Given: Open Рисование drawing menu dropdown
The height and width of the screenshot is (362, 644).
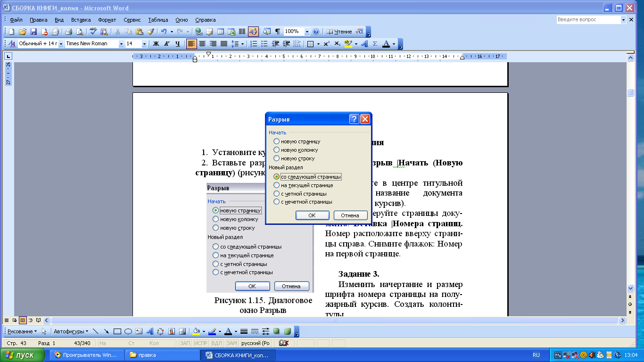Looking at the screenshot, I should pos(22,331).
